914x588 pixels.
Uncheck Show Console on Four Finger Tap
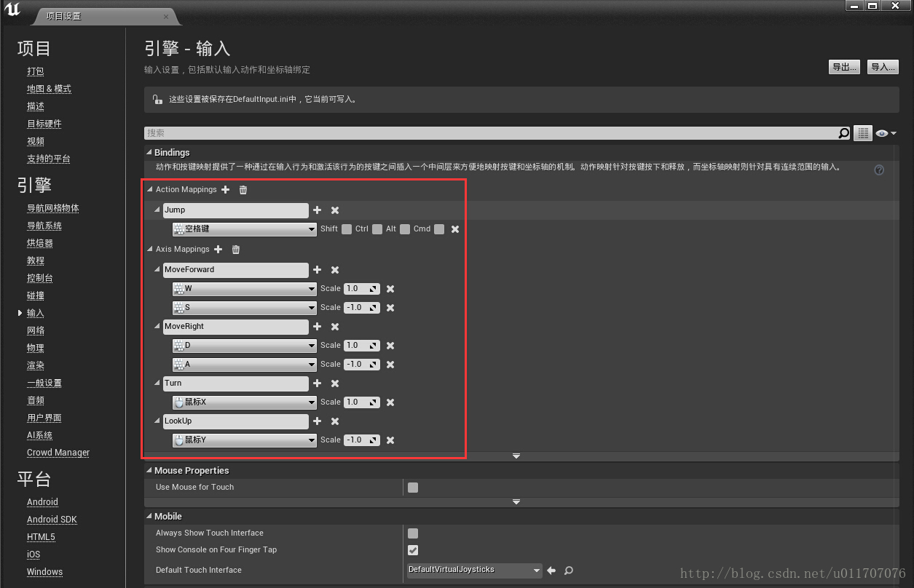tap(413, 550)
